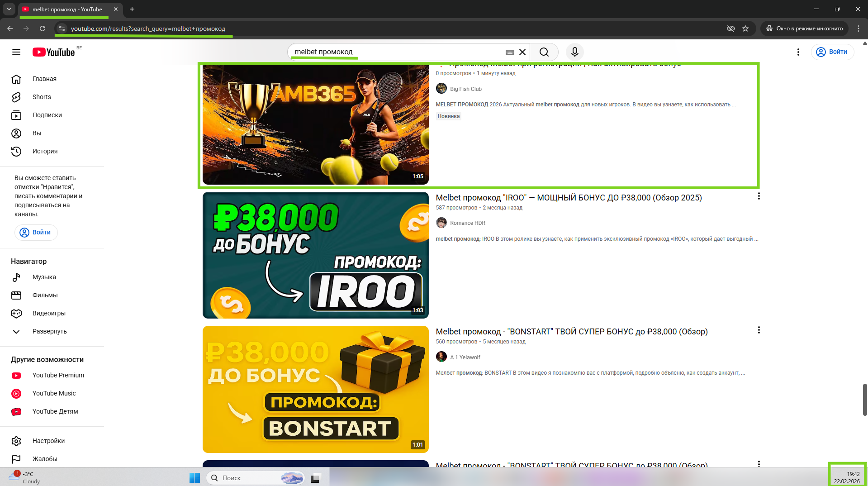This screenshot has height=486, width=868.
Task: Play the yellow BONSTART thumbnail video
Action: (316, 389)
